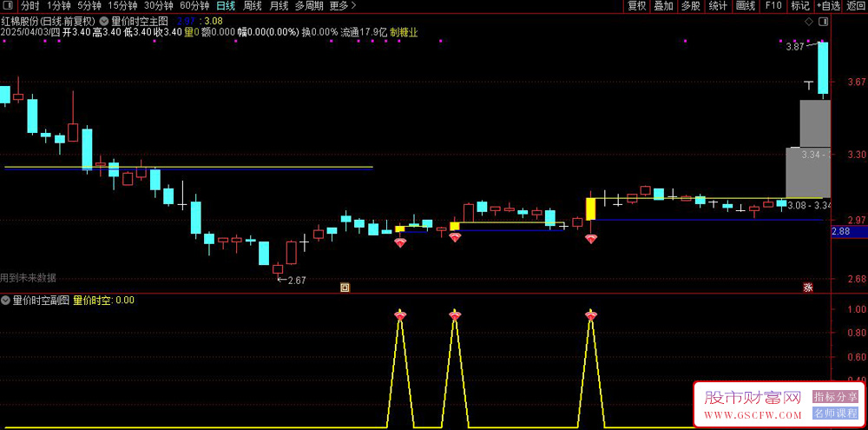Click the 量价时空: 0.00 indicator value
This screenshot has height=430, width=868.
[x=103, y=301]
